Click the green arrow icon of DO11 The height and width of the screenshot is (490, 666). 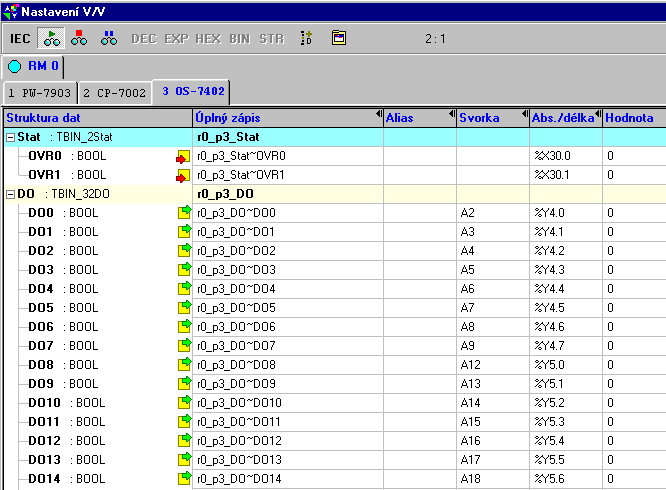[184, 421]
